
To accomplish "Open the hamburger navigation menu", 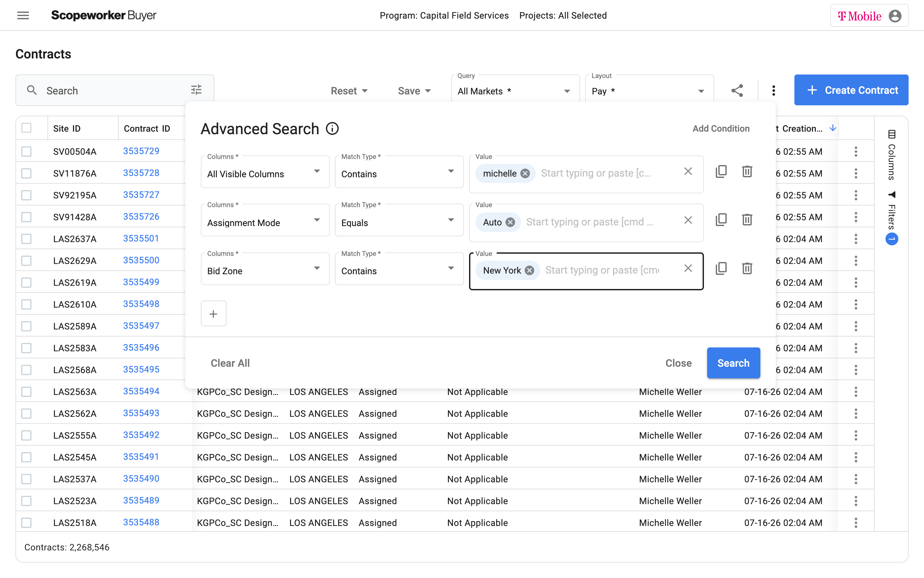I will pos(23,15).
